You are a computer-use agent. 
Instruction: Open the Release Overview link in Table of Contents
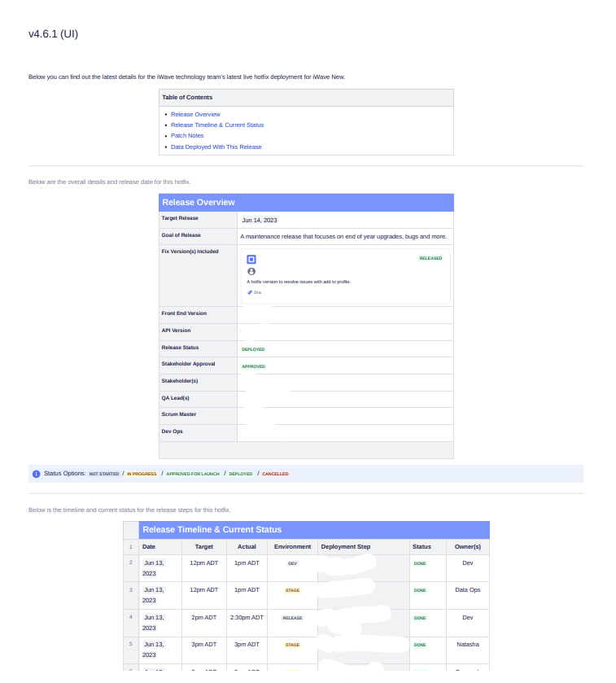click(195, 114)
